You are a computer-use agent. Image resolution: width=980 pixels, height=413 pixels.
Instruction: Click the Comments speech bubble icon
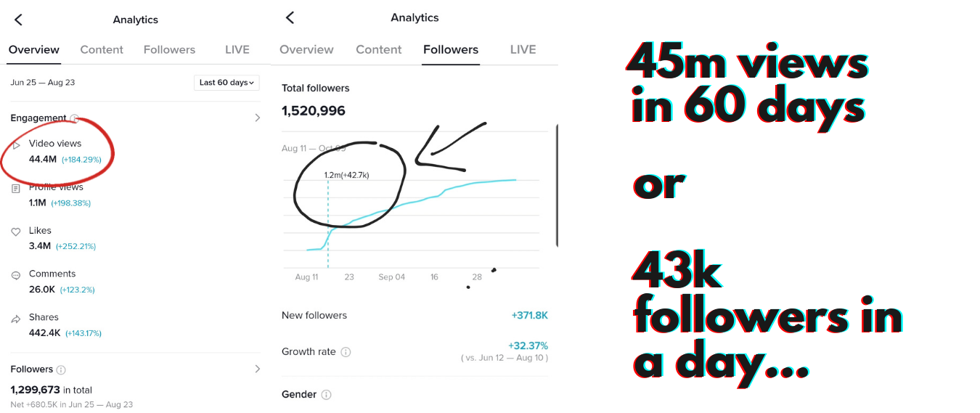pyautogui.click(x=16, y=276)
